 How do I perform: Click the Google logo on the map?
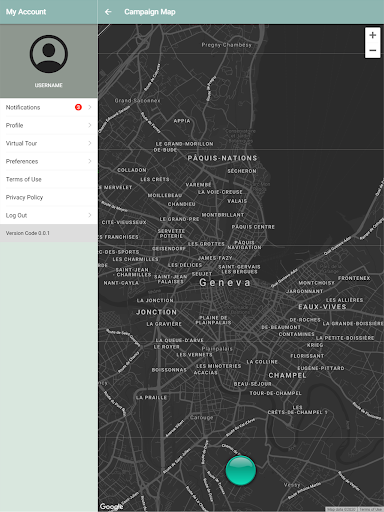pos(111,506)
